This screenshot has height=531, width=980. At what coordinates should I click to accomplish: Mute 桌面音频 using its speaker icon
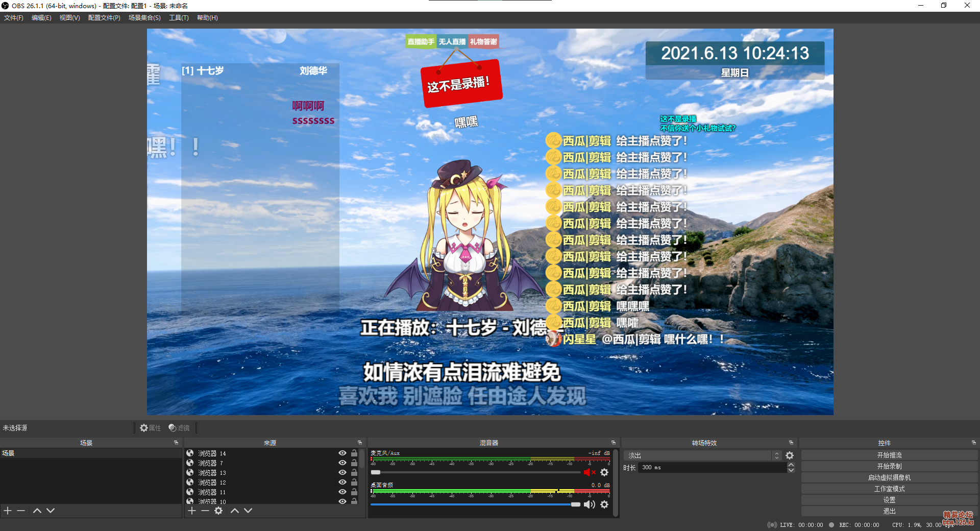coord(589,504)
